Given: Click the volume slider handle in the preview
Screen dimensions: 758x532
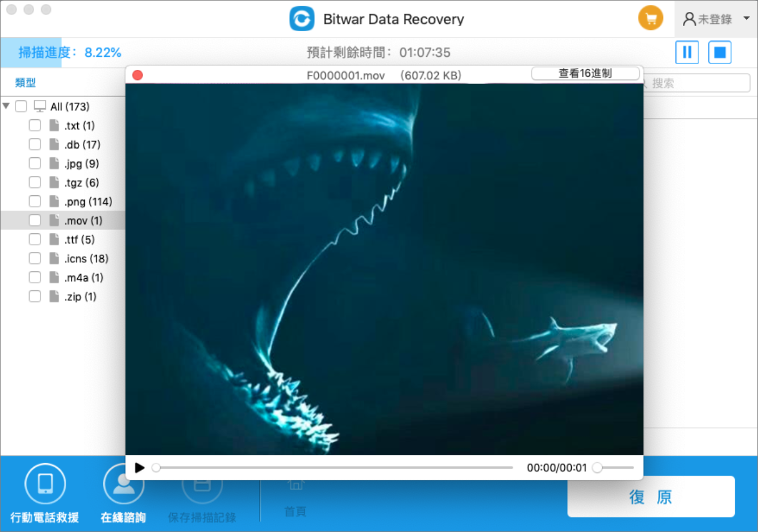Looking at the screenshot, I should point(597,468).
